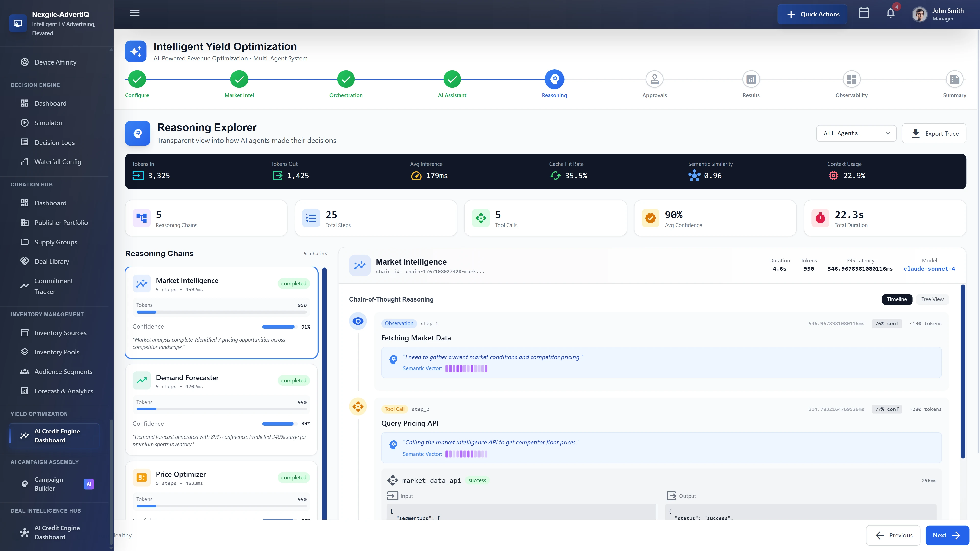This screenshot has height=551, width=980.
Task: Select the Timeline view toggle
Action: [897, 299]
